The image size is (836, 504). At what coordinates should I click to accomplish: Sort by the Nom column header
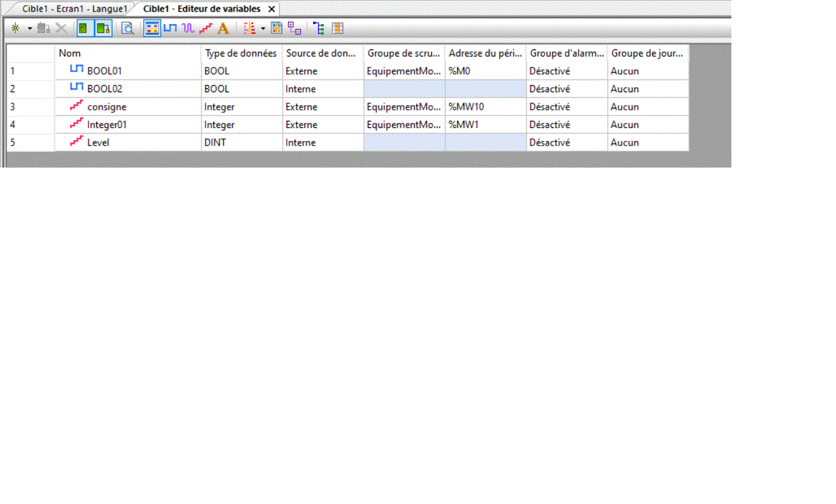coord(127,53)
